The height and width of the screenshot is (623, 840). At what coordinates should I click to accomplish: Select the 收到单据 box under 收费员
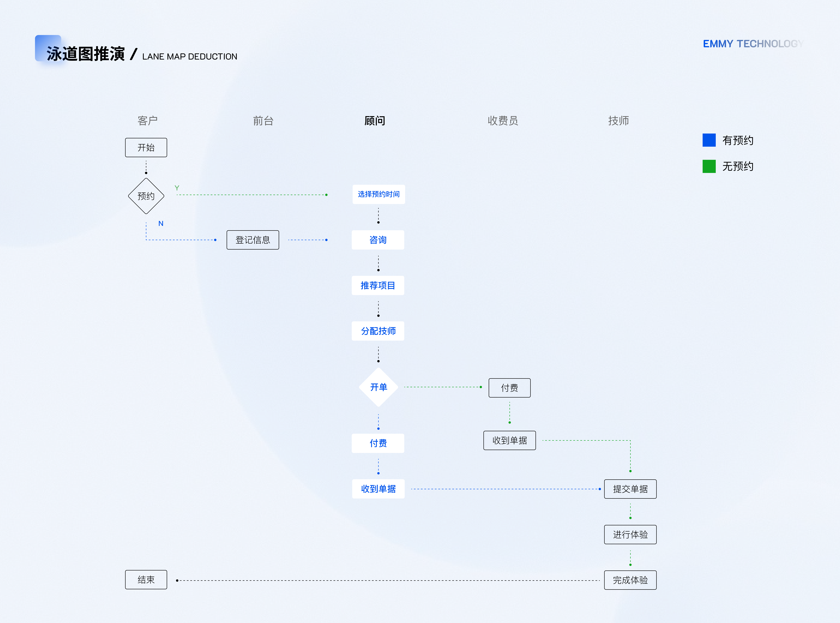pyautogui.click(x=510, y=440)
